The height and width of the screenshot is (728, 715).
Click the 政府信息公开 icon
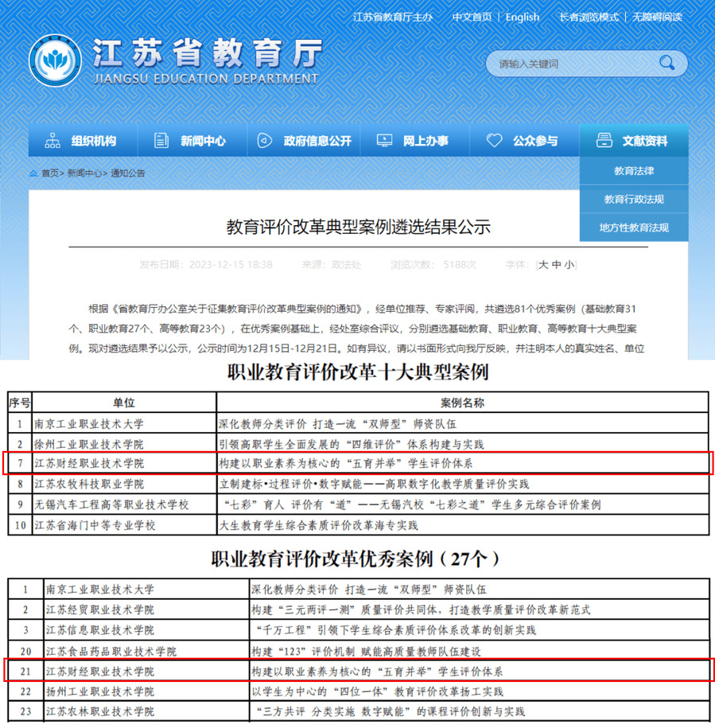(x=265, y=140)
